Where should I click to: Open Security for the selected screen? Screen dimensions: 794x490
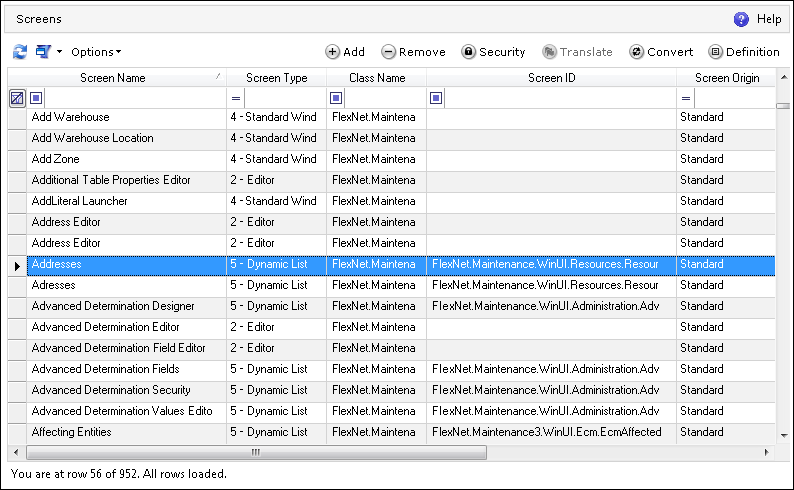point(493,52)
